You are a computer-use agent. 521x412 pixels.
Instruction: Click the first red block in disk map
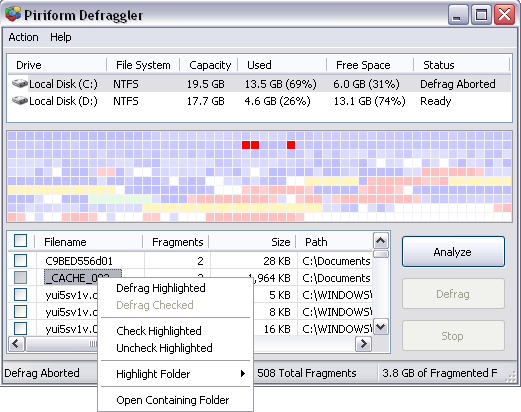coord(246,145)
